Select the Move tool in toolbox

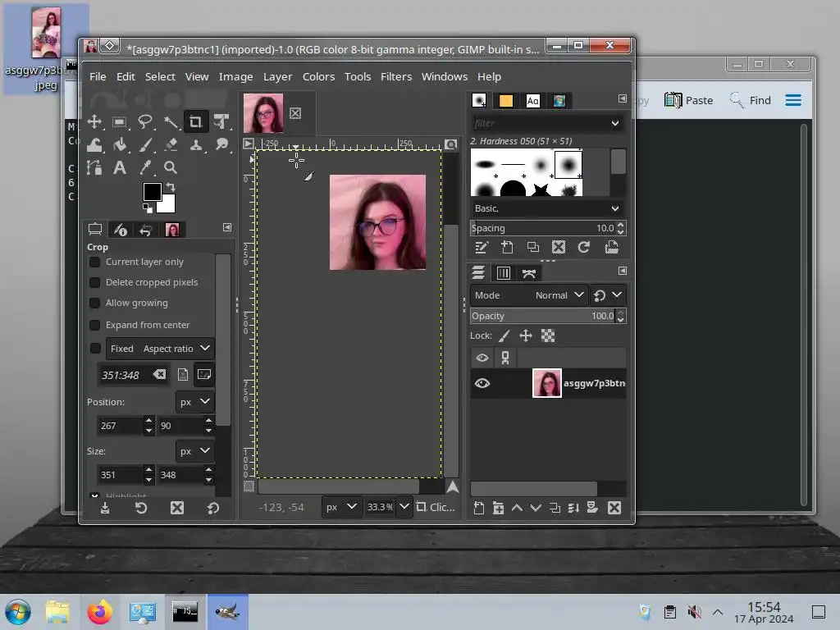pyautogui.click(x=94, y=122)
